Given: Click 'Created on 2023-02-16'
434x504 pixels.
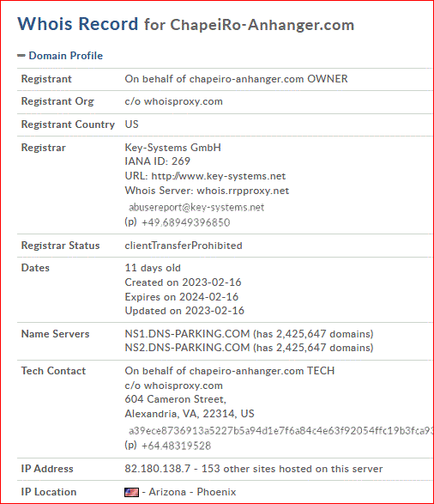Looking at the screenshot, I should 183,282.
